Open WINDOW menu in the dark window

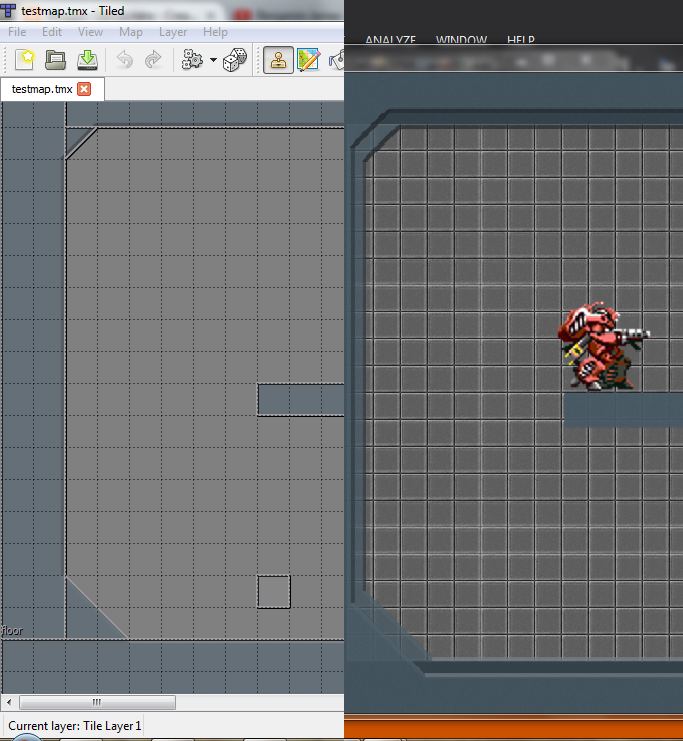coord(461,40)
